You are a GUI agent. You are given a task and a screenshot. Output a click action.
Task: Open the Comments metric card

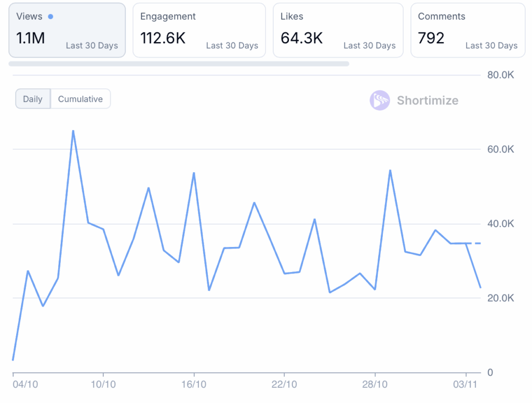(x=468, y=30)
